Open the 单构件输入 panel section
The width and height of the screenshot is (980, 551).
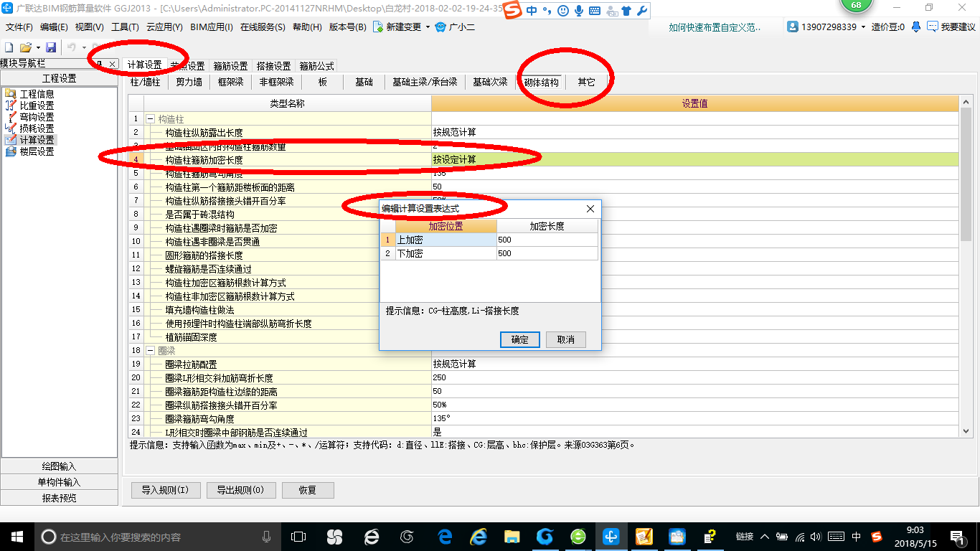[59, 482]
